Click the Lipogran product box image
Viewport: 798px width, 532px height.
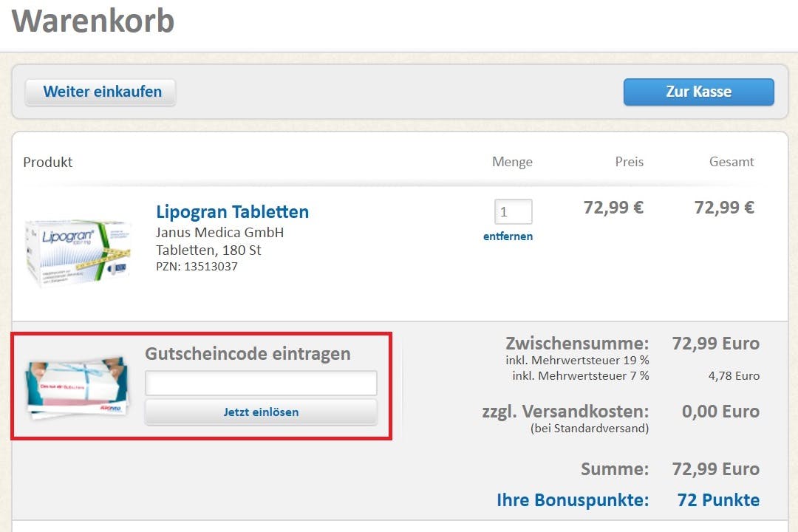pyautogui.click(x=78, y=251)
